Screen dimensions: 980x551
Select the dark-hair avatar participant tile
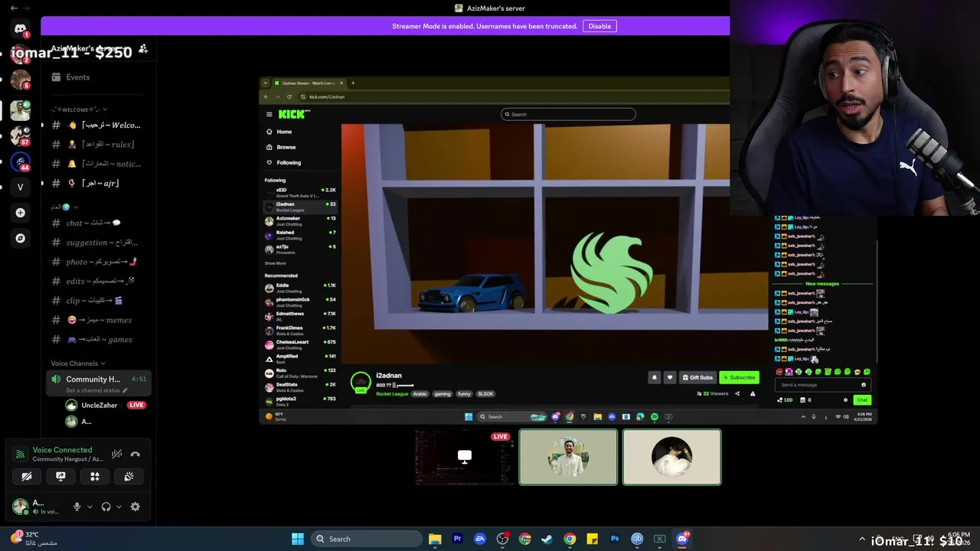click(671, 458)
